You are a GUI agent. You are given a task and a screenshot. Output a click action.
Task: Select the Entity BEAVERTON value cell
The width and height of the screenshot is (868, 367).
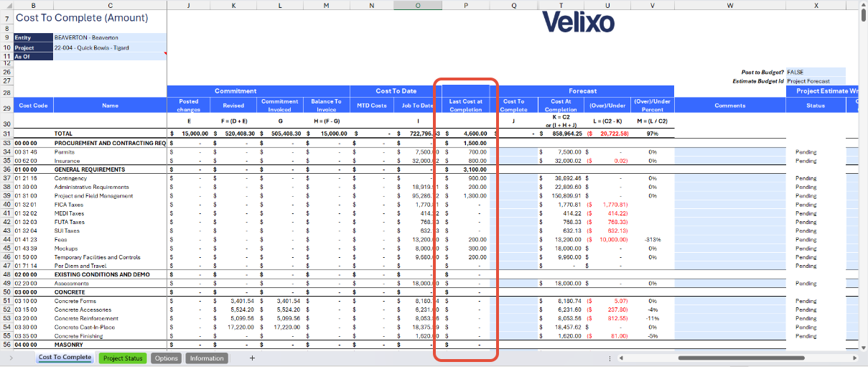click(109, 37)
